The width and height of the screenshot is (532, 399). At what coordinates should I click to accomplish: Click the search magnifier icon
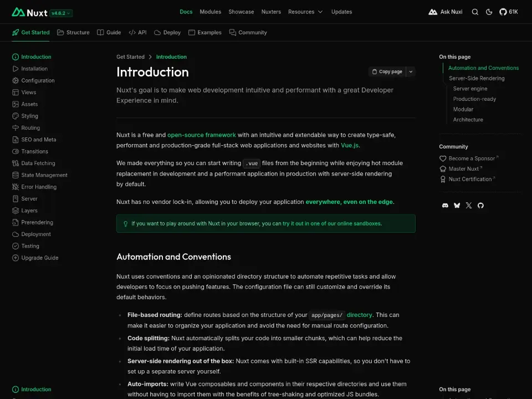click(475, 12)
